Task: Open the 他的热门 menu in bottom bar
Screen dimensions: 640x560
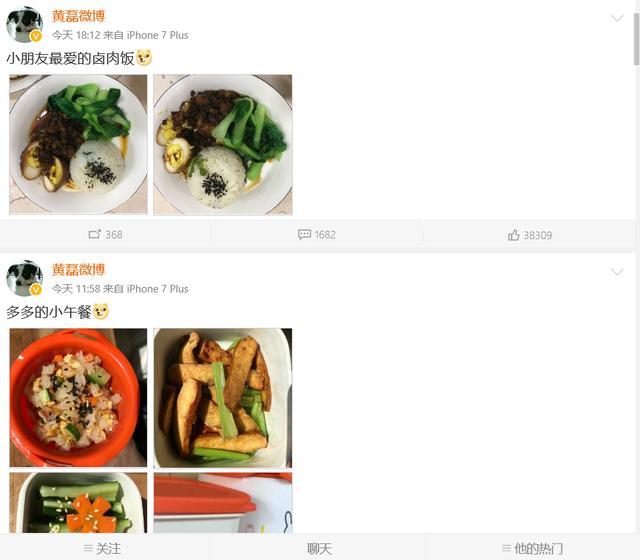Action: point(532,548)
